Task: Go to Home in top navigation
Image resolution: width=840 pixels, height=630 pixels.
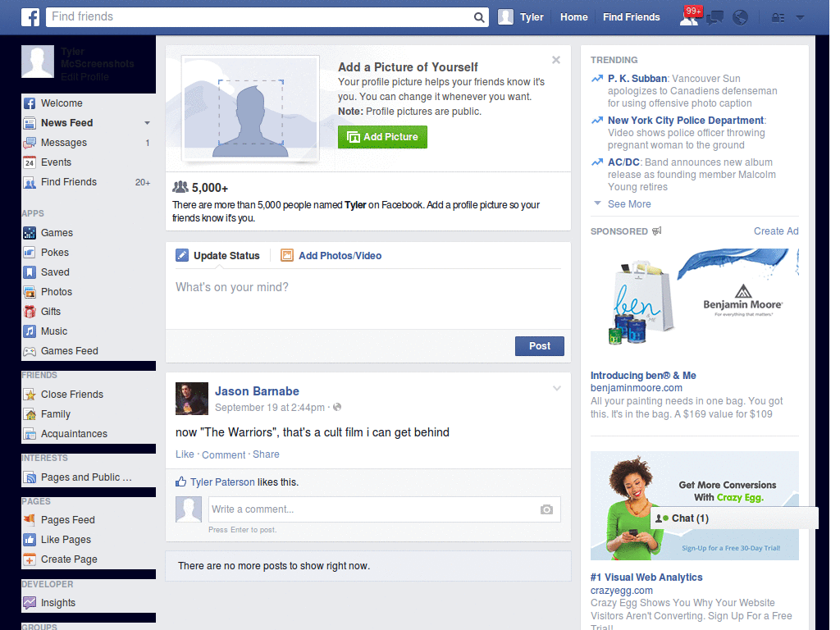Action: (573, 17)
